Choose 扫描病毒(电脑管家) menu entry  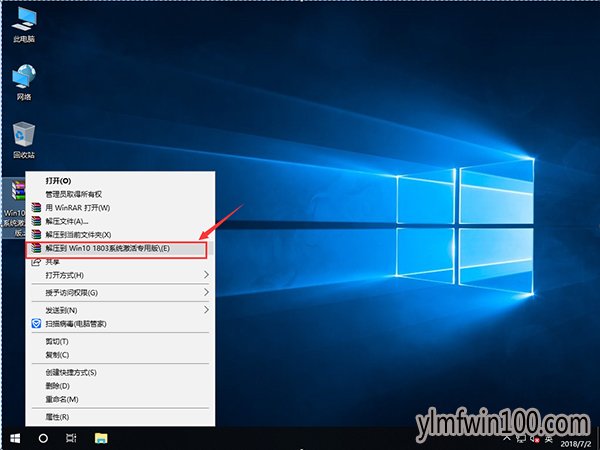pyautogui.click(x=120, y=324)
